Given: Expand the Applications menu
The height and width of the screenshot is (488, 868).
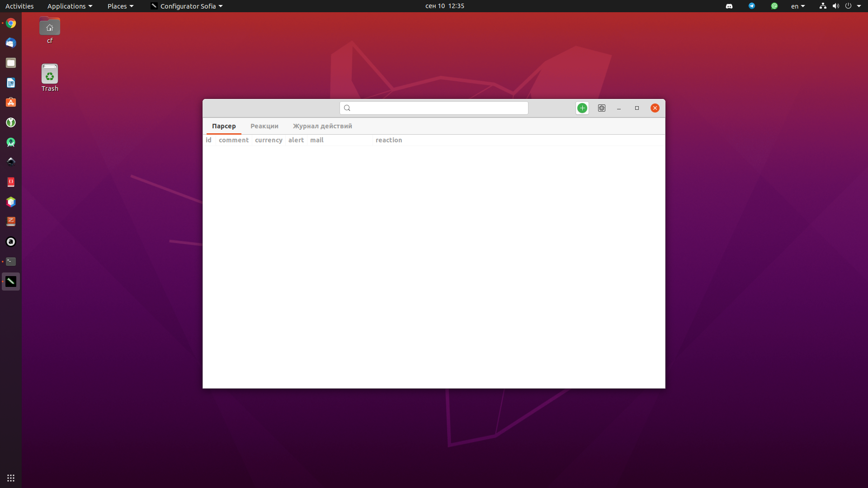Looking at the screenshot, I should 70,6.
